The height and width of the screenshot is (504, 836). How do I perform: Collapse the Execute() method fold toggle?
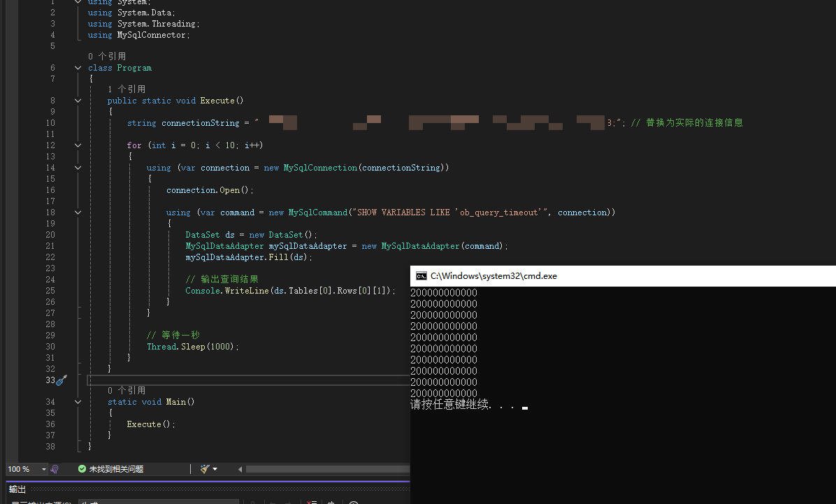[78, 100]
